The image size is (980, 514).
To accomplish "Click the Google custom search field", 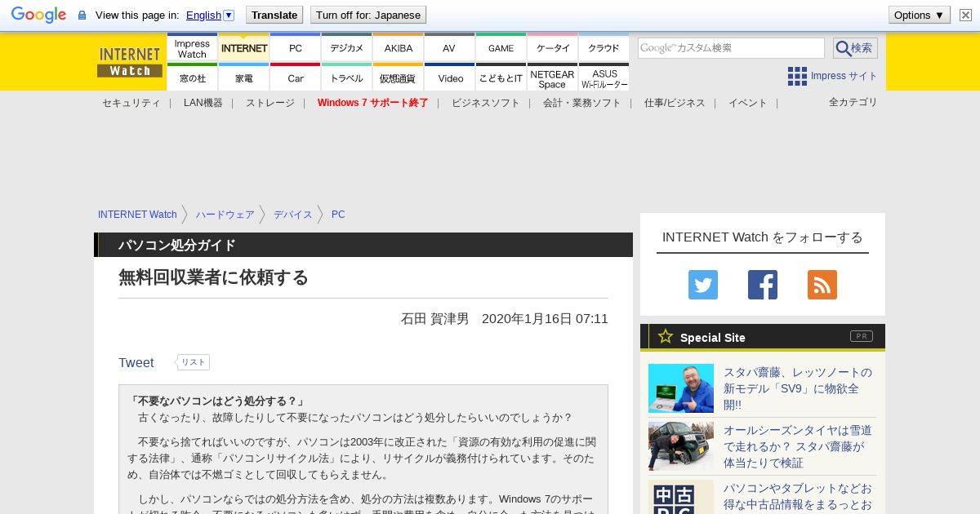I will (731, 48).
